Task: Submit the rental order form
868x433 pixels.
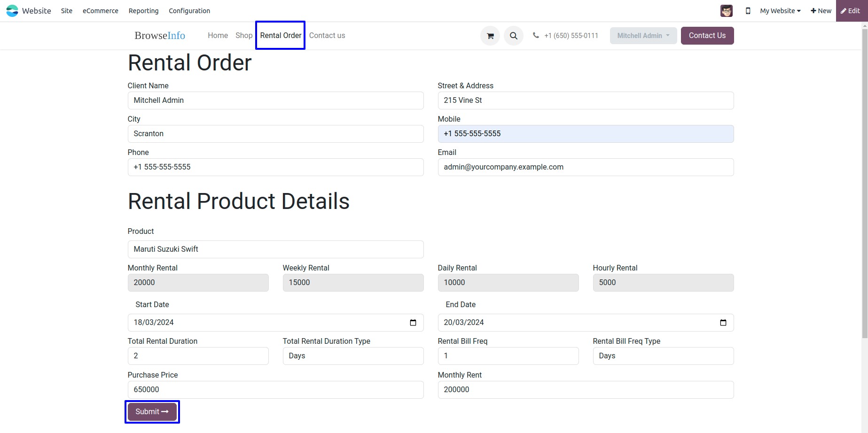Action: [152, 412]
